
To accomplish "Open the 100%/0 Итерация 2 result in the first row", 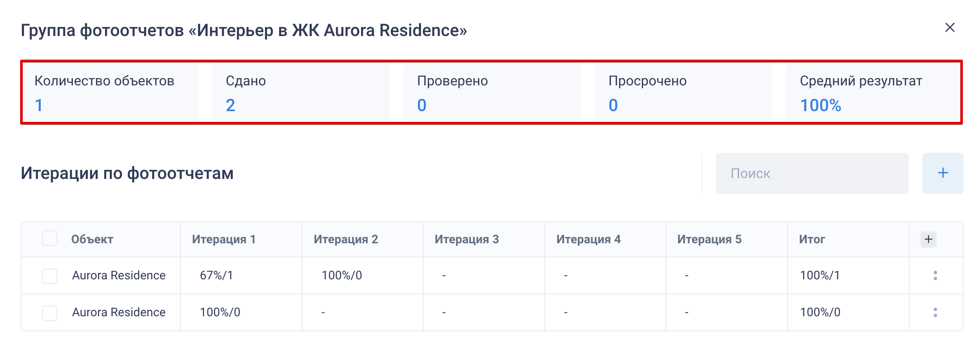I will (x=342, y=275).
